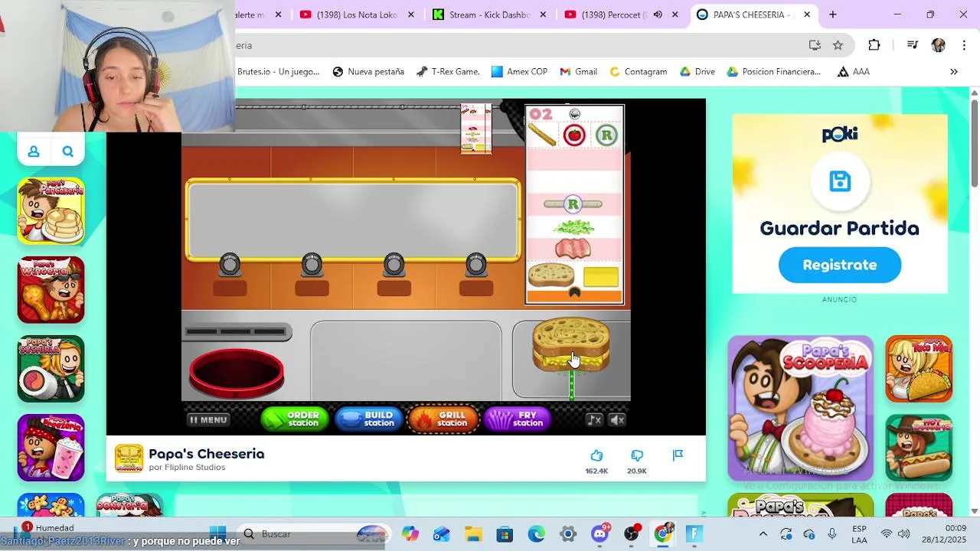Click the red serving basket tray
The height and width of the screenshot is (551, 980).
click(x=237, y=374)
